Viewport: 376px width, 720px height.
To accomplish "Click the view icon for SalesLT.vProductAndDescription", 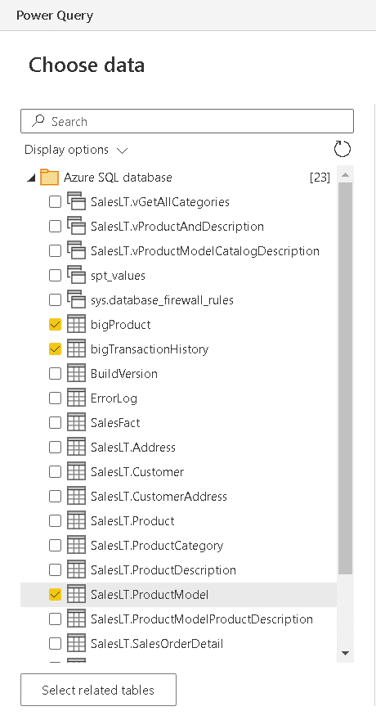I will pos(76,226).
